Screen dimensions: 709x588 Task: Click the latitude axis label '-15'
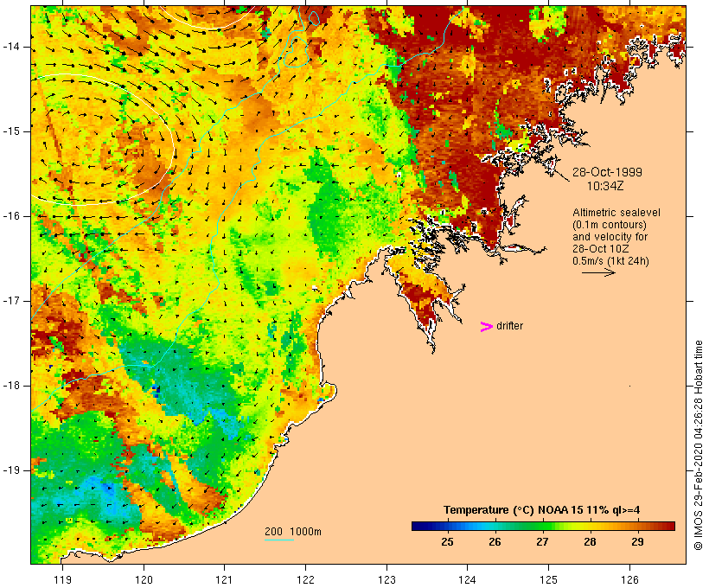11,131
